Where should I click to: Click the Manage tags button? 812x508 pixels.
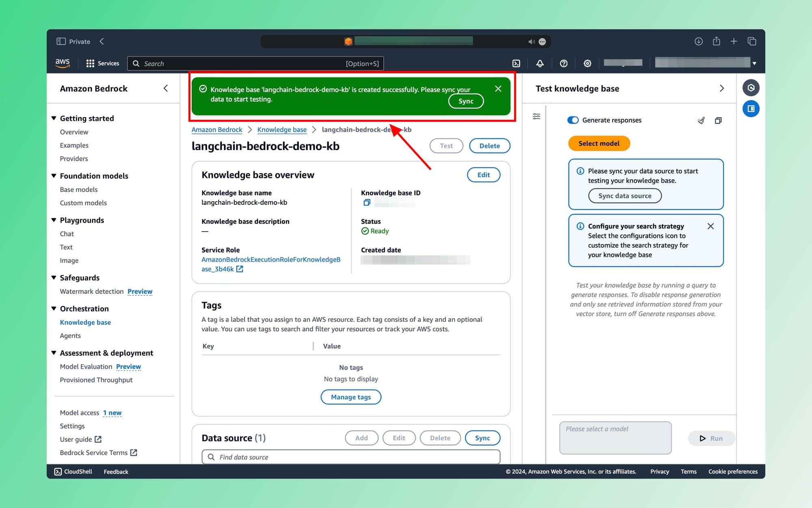351,397
